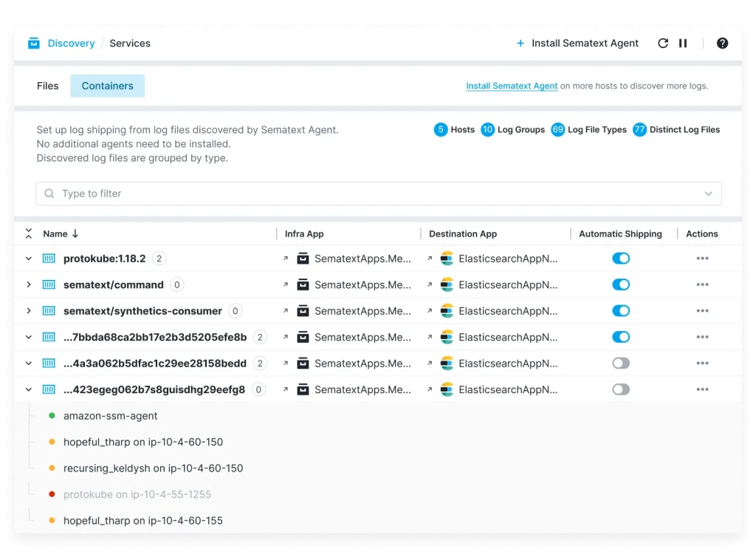Click the Discovery logo icon

tap(34, 44)
